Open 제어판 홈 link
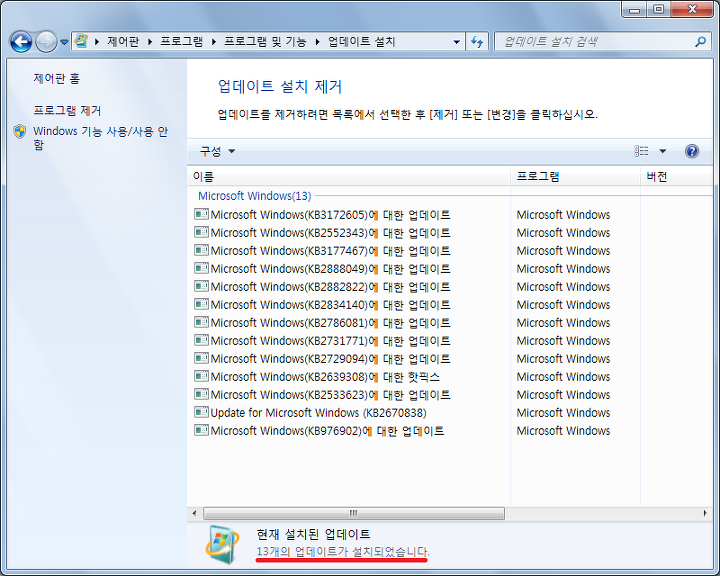 click(x=57, y=79)
